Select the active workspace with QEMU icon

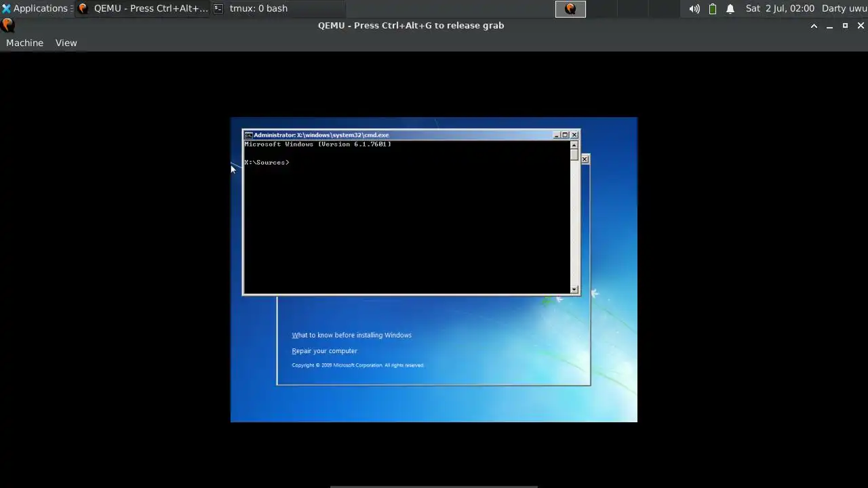point(570,9)
